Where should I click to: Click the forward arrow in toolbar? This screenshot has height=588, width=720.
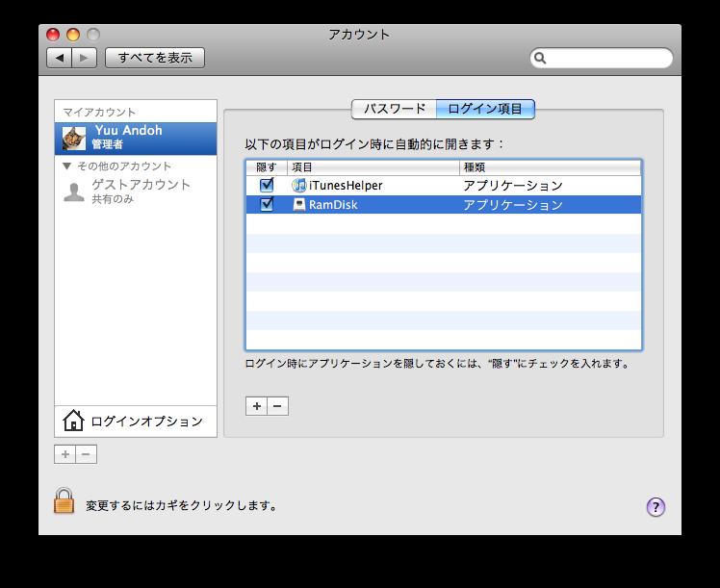pos(84,58)
